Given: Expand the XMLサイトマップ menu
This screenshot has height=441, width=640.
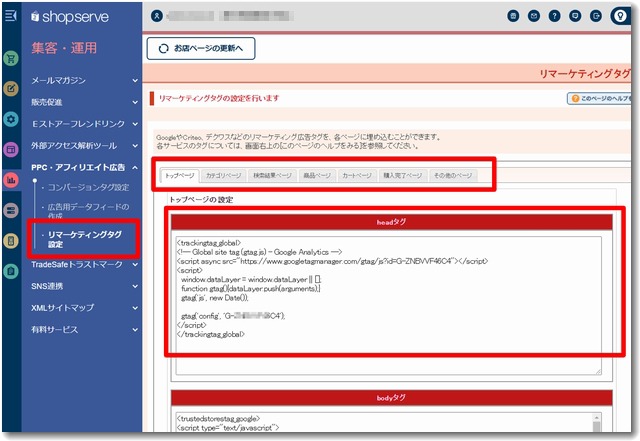Looking at the screenshot, I should 84,308.
